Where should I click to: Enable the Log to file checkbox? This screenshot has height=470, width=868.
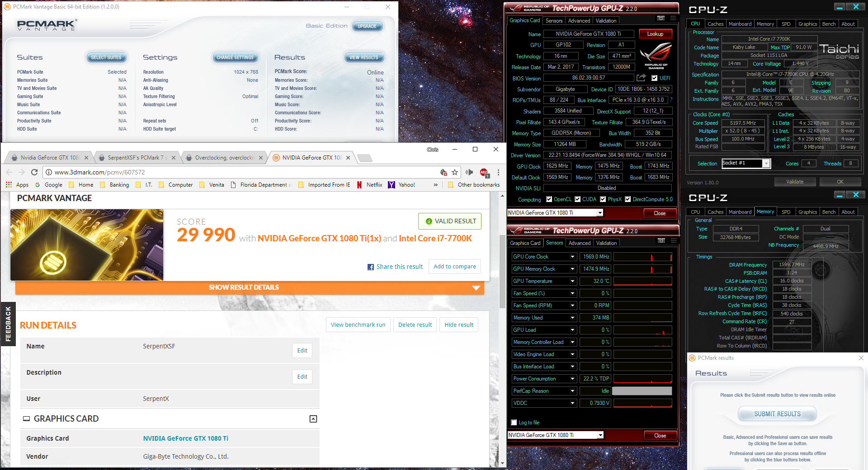click(514, 423)
